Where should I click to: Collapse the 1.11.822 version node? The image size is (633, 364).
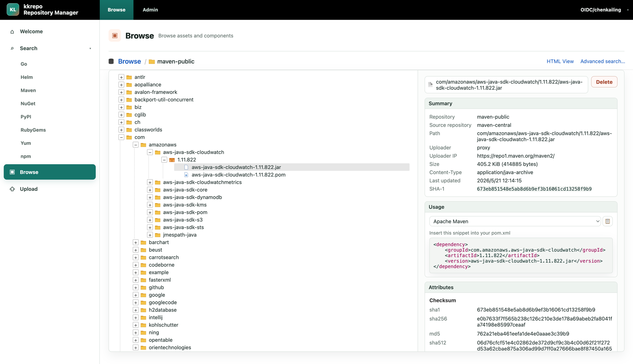coord(164,160)
